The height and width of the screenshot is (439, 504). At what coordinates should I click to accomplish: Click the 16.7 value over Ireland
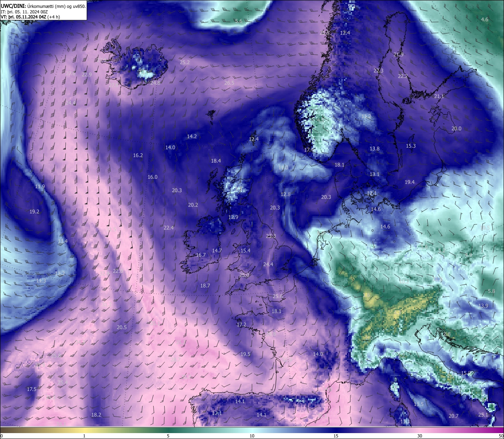pyautogui.click(x=201, y=255)
